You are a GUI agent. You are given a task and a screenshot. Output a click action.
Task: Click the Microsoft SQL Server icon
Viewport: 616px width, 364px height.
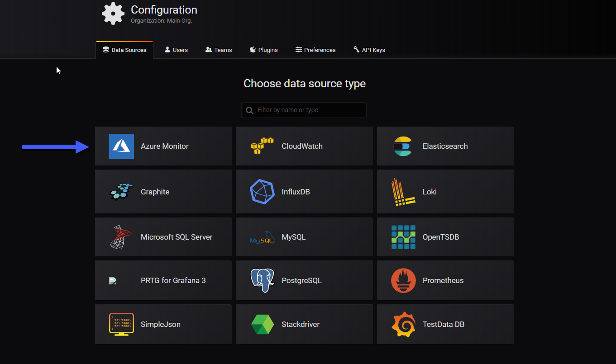coord(121,237)
